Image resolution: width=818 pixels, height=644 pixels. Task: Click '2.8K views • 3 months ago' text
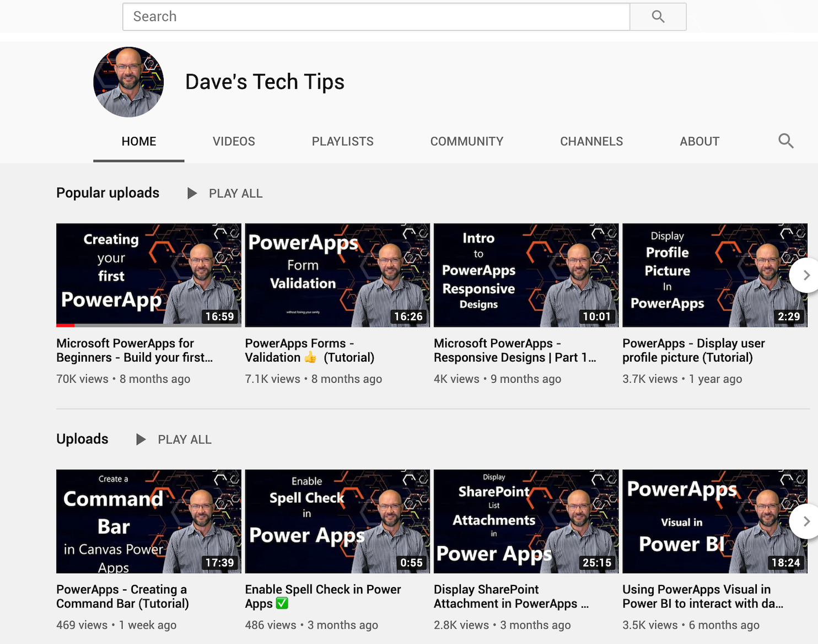point(502,625)
